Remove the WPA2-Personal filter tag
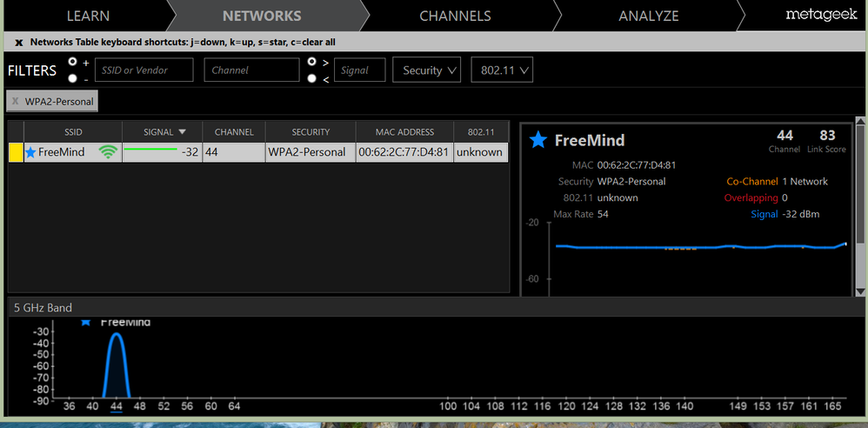The width and height of the screenshot is (868, 428). (15, 102)
